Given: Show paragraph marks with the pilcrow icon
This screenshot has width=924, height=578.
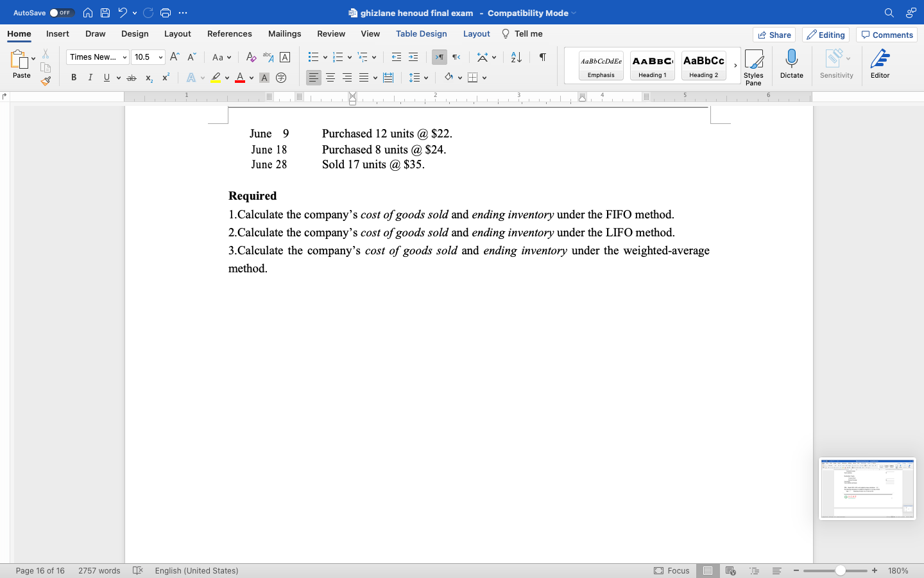Looking at the screenshot, I should [542, 57].
